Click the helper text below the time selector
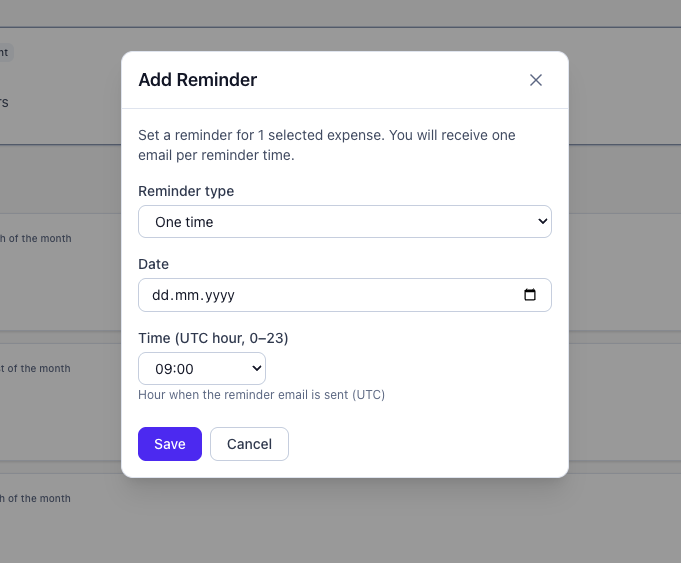This screenshot has width=681, height=563. tap(261, 395)
